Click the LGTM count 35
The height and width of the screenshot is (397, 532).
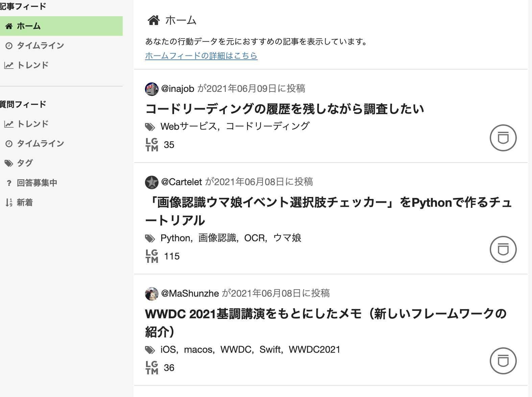169,145
